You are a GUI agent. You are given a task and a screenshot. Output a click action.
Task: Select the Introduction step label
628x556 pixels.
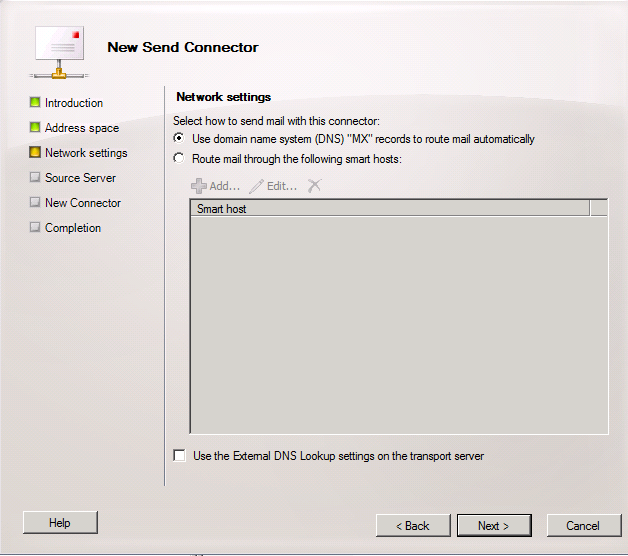point(74,103)
